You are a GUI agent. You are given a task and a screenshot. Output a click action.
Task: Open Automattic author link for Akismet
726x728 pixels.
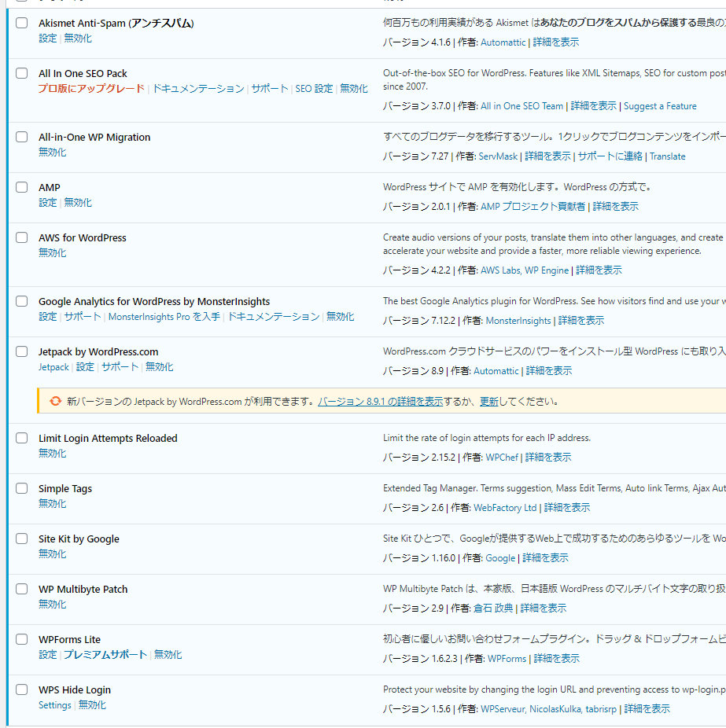pos(503,42)
